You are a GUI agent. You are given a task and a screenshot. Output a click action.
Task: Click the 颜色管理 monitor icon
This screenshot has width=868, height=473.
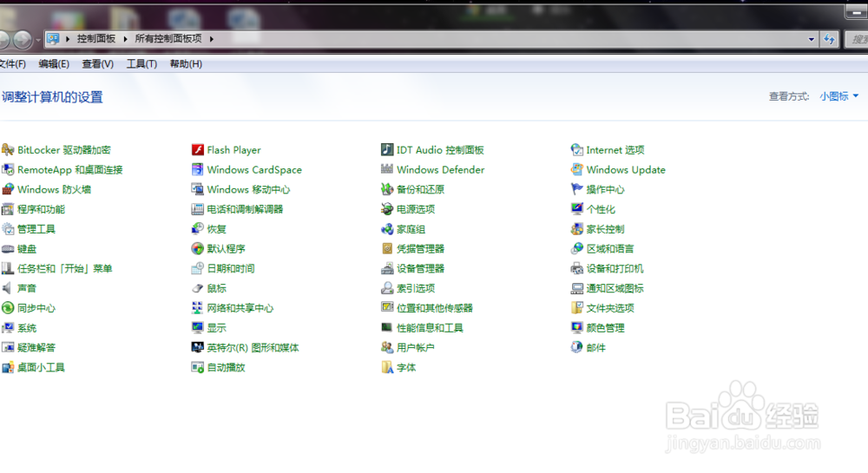coord(577,327)
